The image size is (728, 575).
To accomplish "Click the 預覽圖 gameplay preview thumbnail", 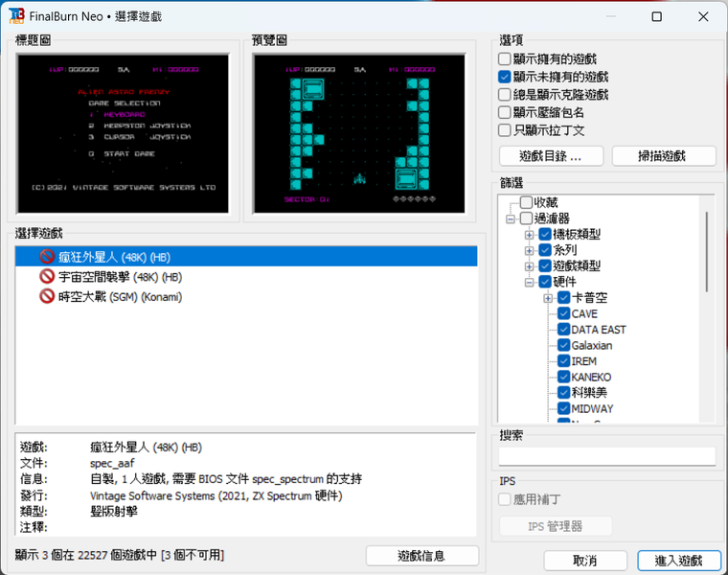I will pos(359,133).
